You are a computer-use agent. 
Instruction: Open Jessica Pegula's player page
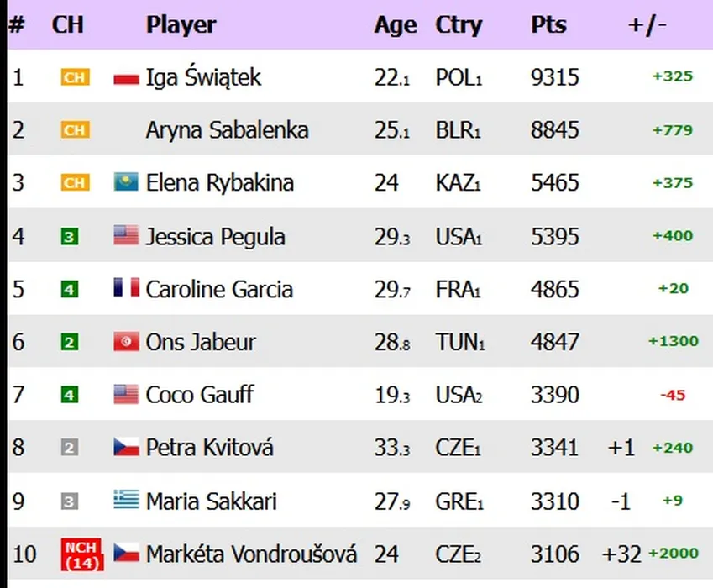tap(215, 237)
